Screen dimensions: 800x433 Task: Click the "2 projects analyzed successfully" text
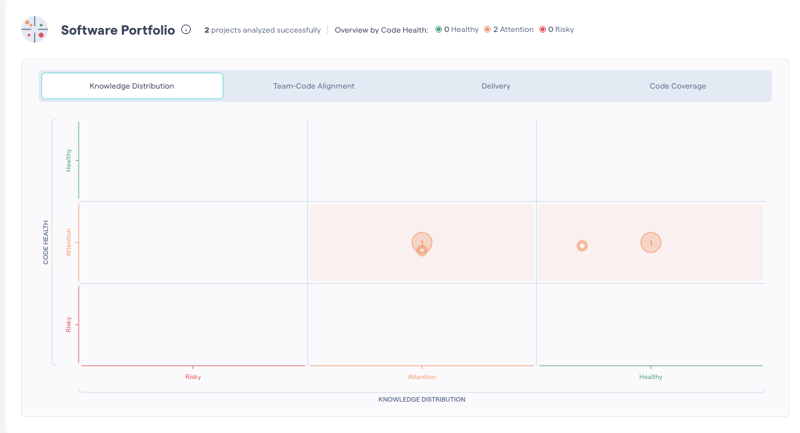263,30
